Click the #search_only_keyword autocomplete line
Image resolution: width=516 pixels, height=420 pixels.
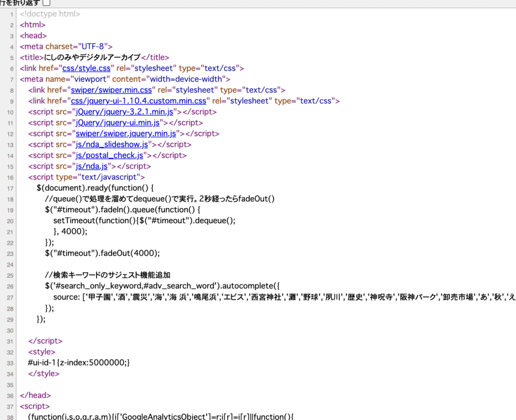162,286
